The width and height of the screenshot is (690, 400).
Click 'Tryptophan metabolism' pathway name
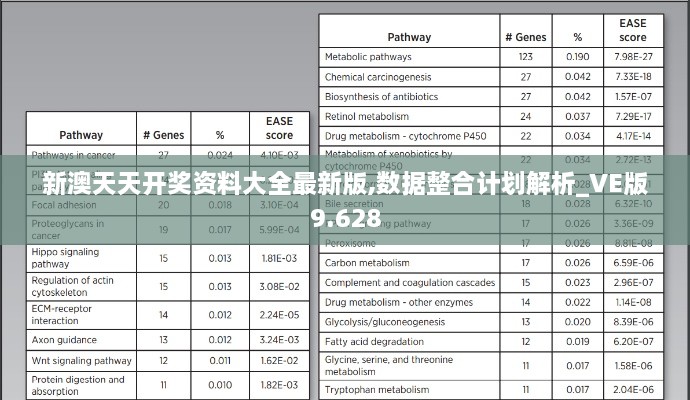tap(377, 390)
